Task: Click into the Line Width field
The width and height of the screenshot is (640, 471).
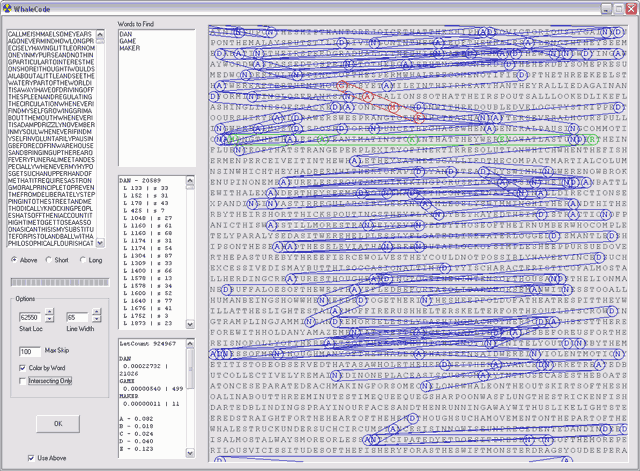Action: 77,317
